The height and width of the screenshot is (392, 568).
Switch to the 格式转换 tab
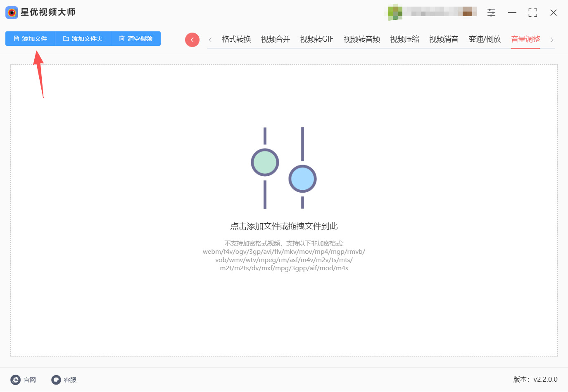(236, 39)
